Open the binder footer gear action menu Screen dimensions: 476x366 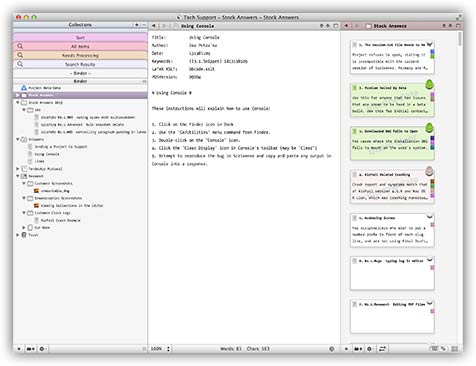coord(42,349)
